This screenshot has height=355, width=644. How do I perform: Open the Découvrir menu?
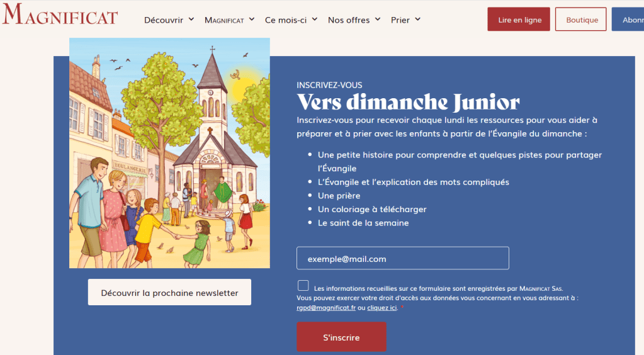(164, 20)
